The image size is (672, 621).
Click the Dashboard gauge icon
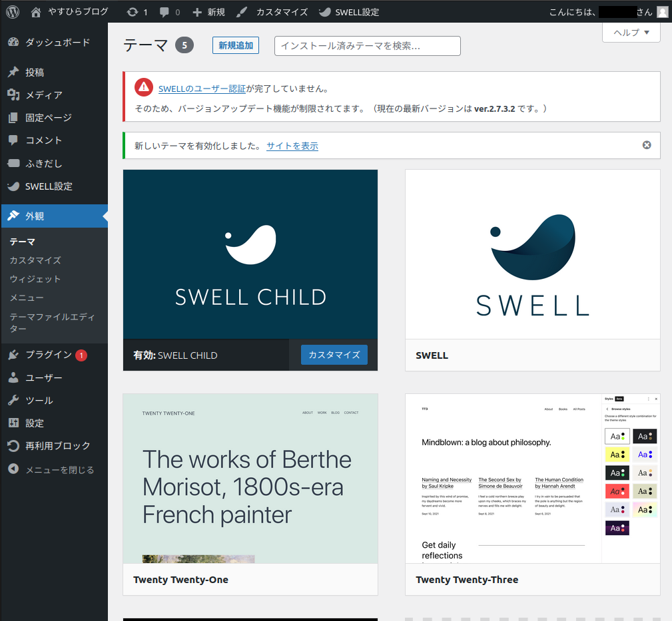tap(14, 42)
